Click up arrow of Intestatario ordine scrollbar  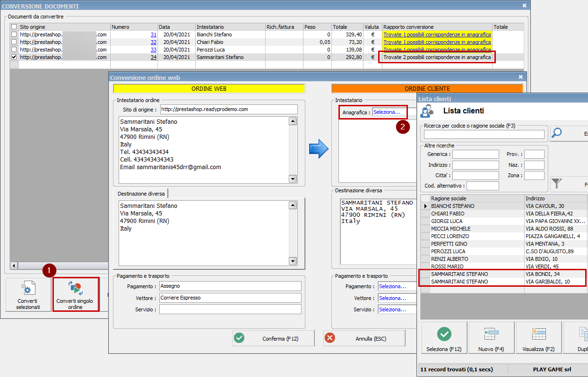click(293, 121)
